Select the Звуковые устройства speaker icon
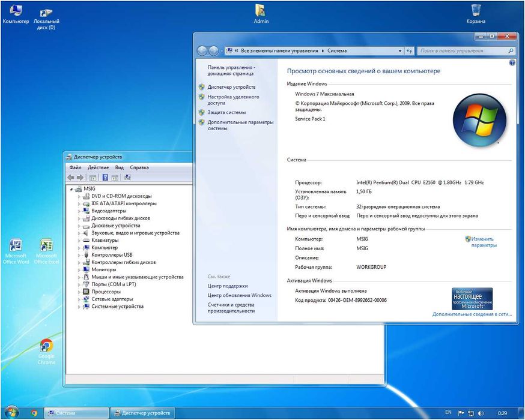 point(86,233)
